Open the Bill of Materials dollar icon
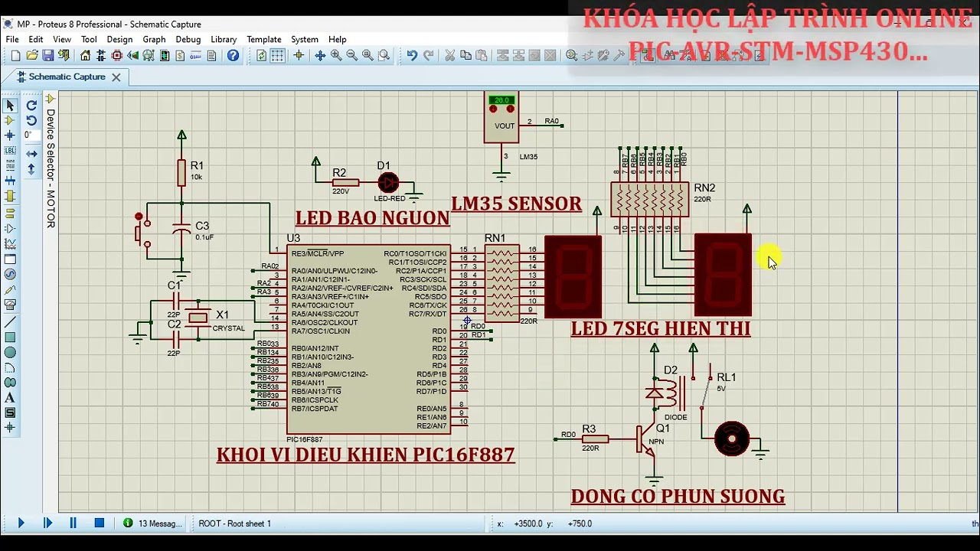This screenshot has height=551, width=980. pos(180,55)
